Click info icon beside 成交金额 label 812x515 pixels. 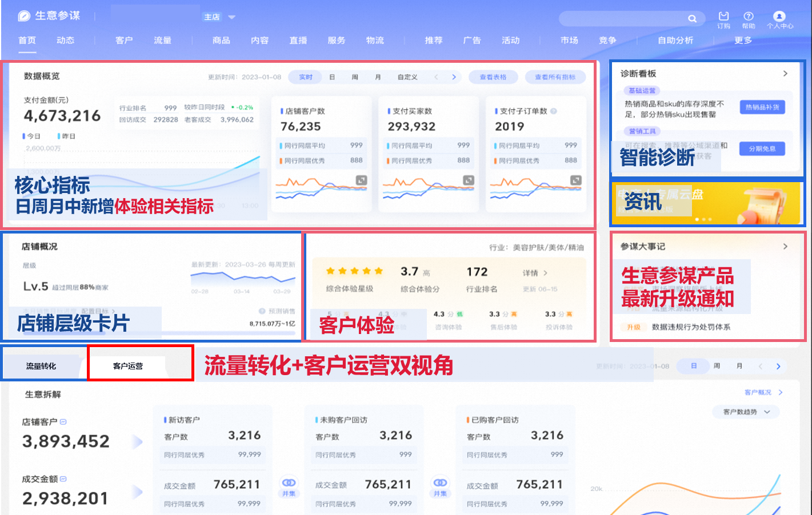pyautogui.click(x=63, y=479)
